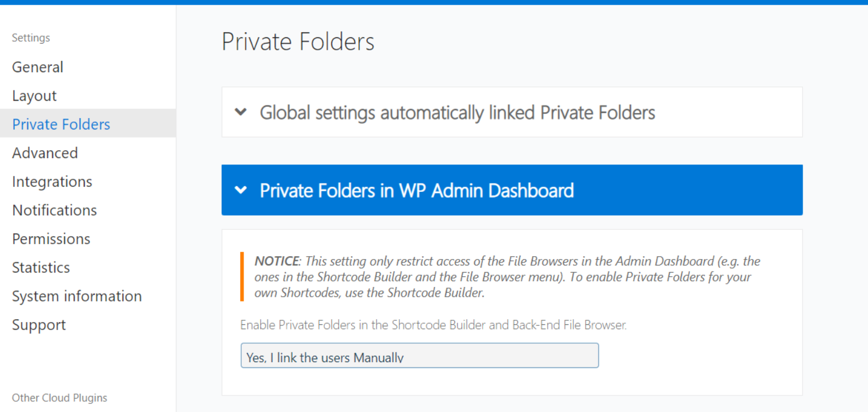Switch to the Layout settings tab
The height and width of the screenshot is (412, 868).
[34, 96]
